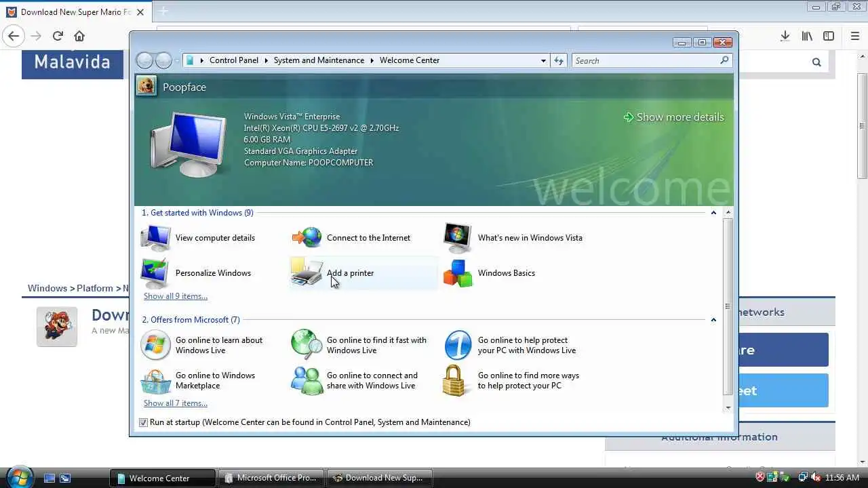Go back in Firefox browser
868x488 pixels.
coord(14,36)
